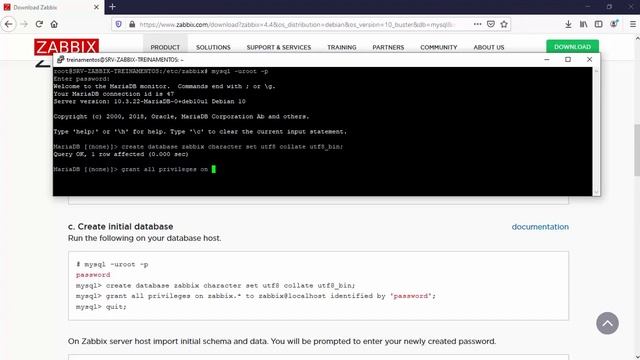The height and width of the screenshot is (360, 640).
Task: Click the PuTTY terminal window icon
Action: tap(60, 60)
